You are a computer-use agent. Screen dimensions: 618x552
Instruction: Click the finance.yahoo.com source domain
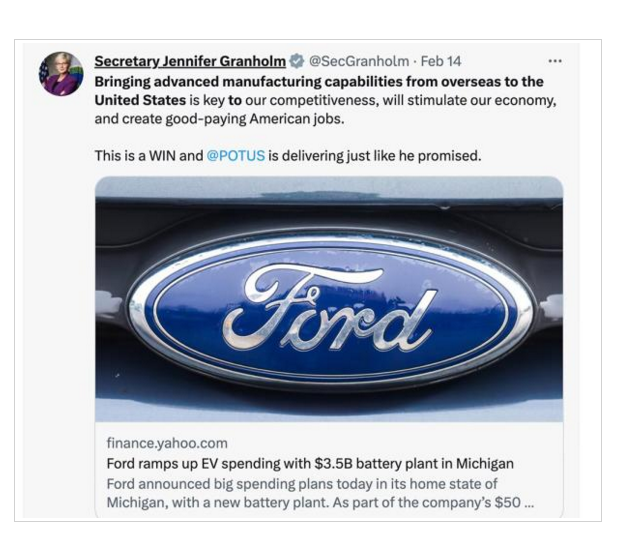[167, 442]
